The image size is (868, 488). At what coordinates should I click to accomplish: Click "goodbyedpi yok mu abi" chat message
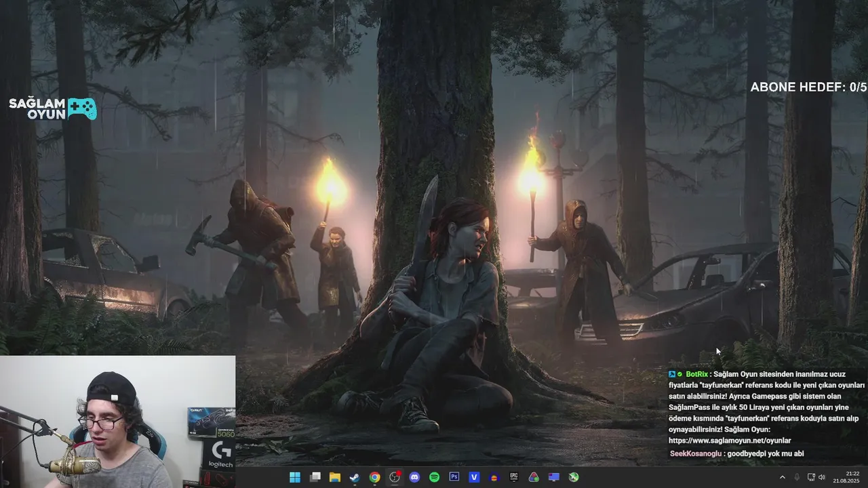pyautogui.click(x=766, y=453)
